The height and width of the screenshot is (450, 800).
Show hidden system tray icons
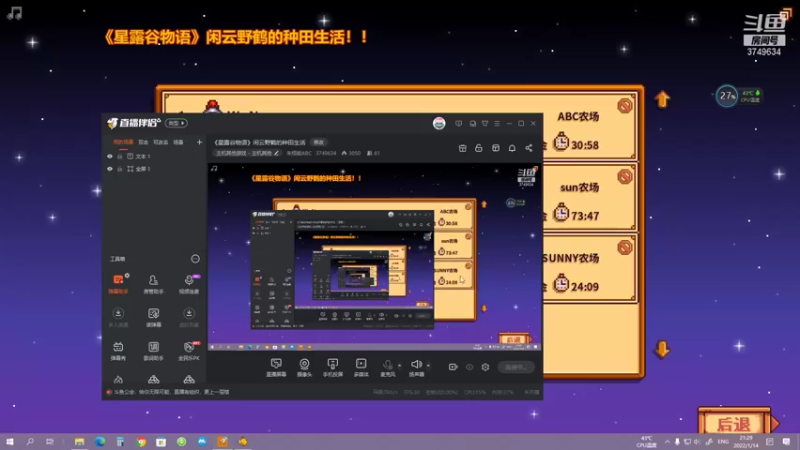[667, 441]
